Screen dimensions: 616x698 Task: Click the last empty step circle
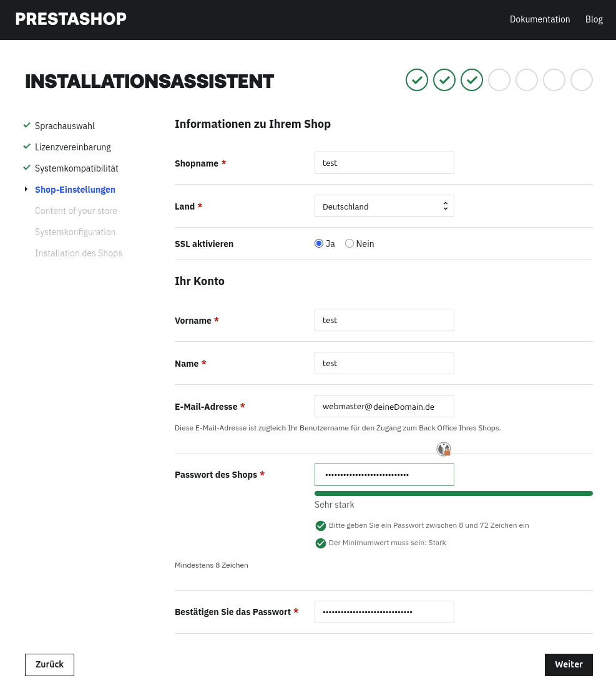point(582,80)
